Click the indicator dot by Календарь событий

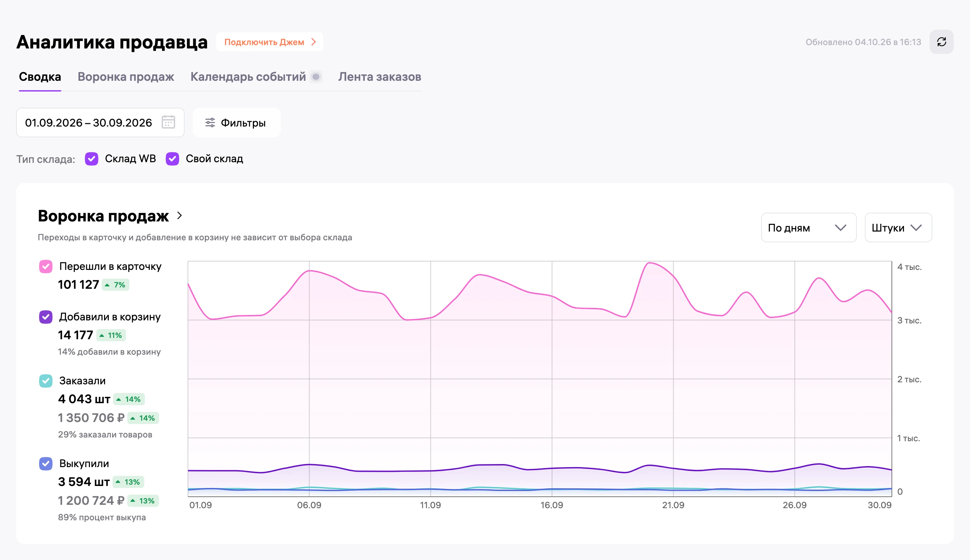(316, 77)
